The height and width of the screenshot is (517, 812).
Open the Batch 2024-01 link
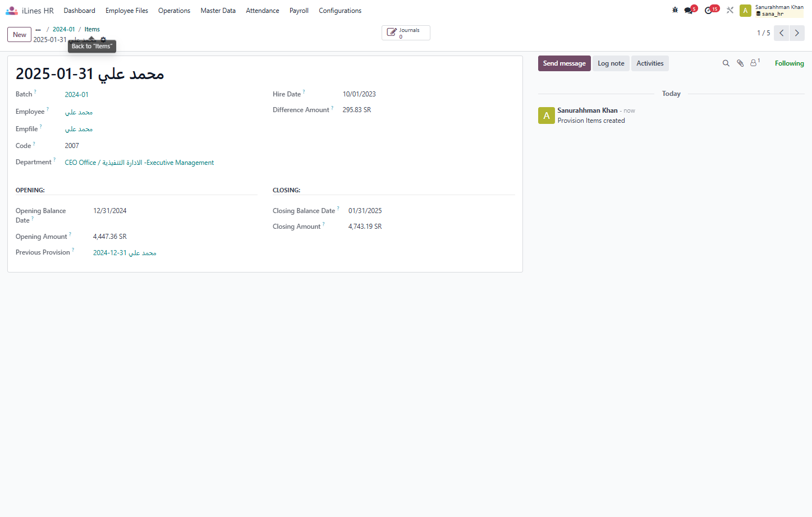tap(76, 95)
